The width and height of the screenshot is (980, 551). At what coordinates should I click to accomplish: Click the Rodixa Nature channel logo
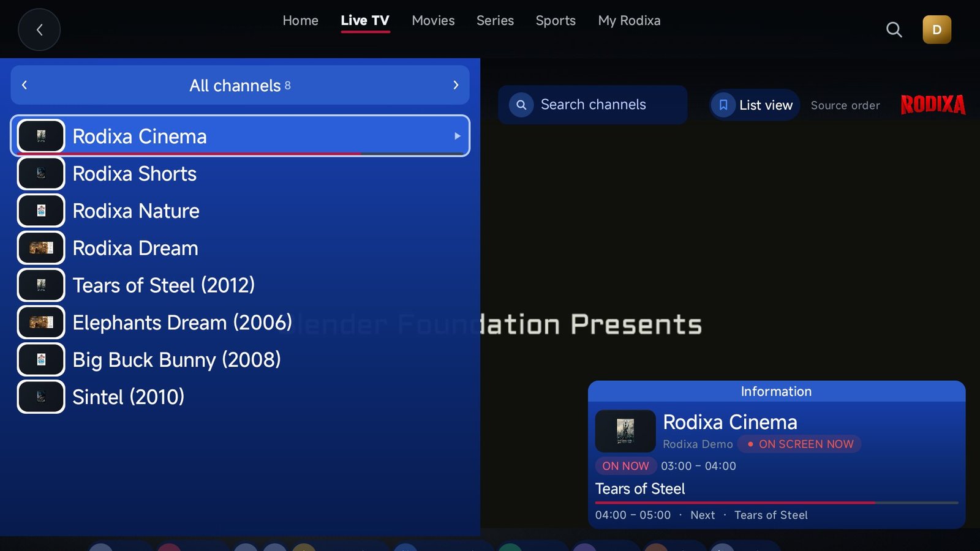41,211
